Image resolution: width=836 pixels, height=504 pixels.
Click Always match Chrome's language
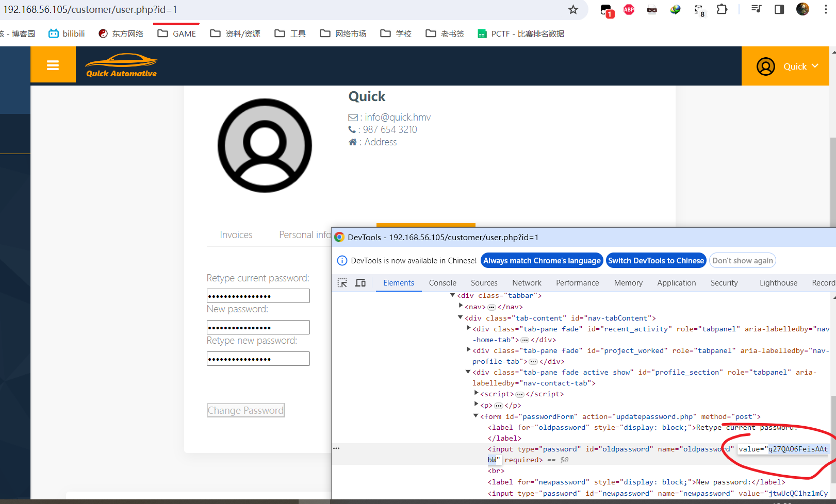(542, 260)
